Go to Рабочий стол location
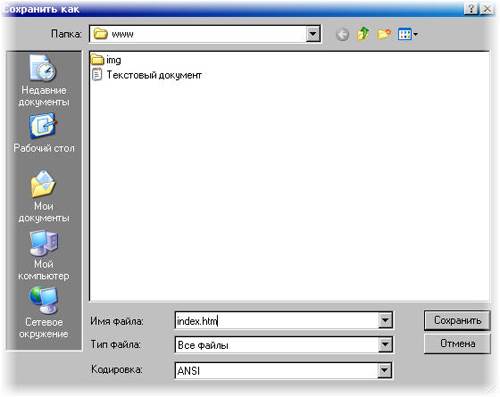 (x=43, y=133)
